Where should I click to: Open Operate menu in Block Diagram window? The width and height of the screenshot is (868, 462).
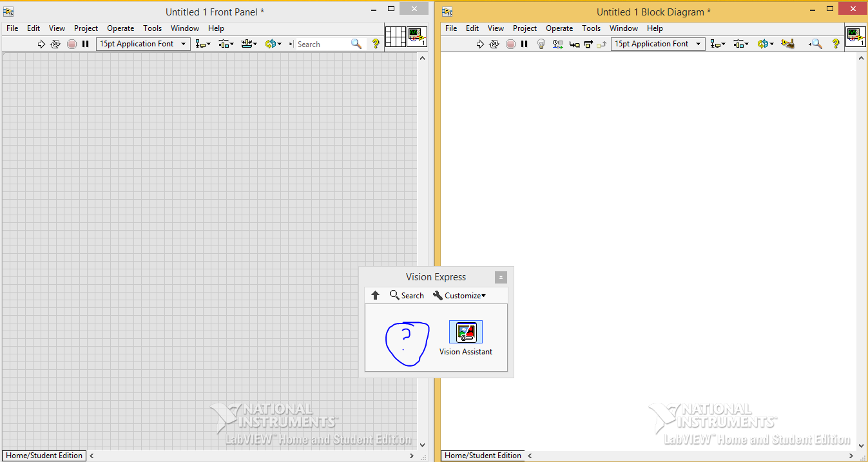559,28
